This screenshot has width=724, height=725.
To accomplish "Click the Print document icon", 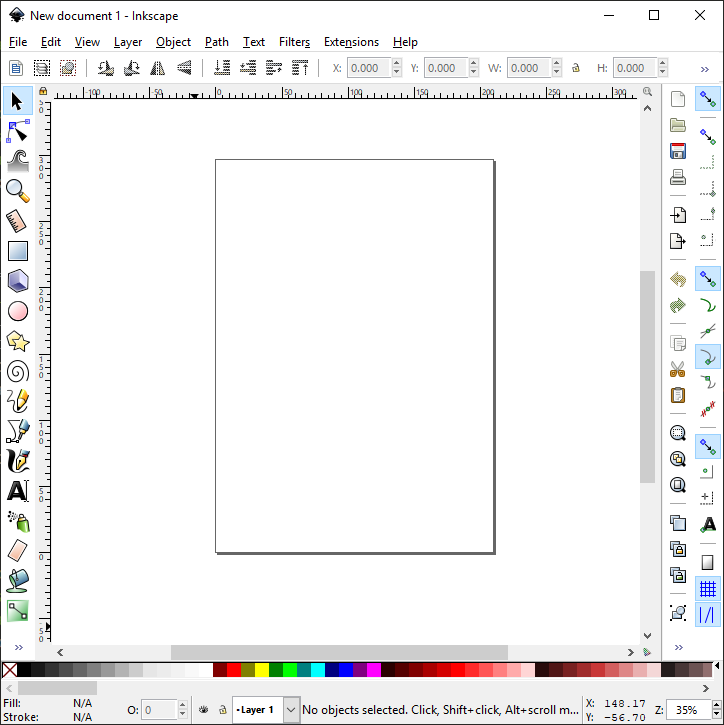I will [x=678, y=177].
